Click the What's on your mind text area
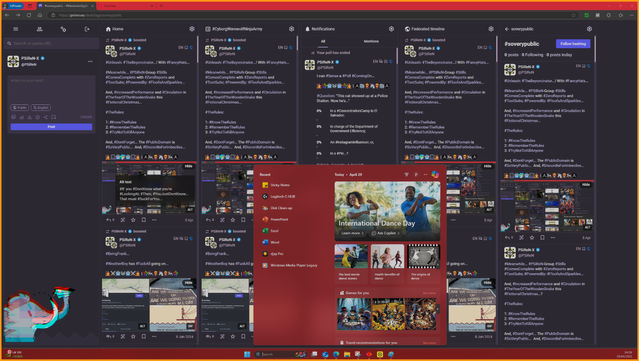Image resolution: width=639 pixels, height=361 pixels. click(51, 90)
